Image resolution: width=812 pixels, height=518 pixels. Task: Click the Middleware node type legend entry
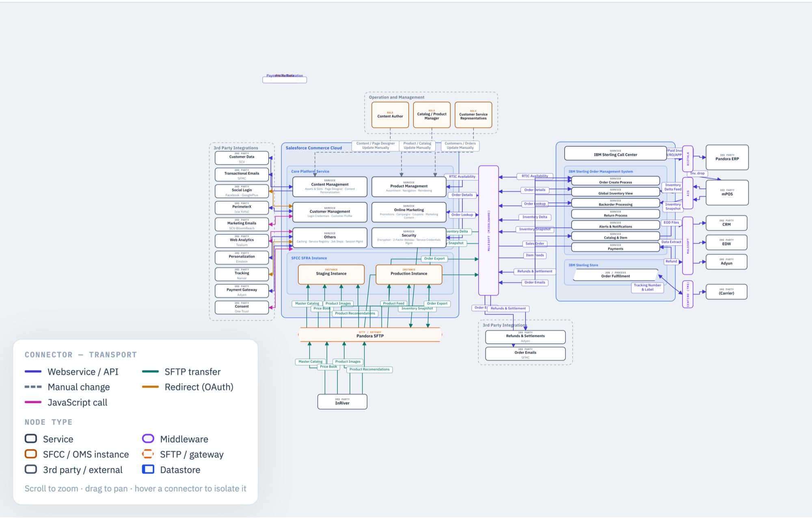point(175,439)
